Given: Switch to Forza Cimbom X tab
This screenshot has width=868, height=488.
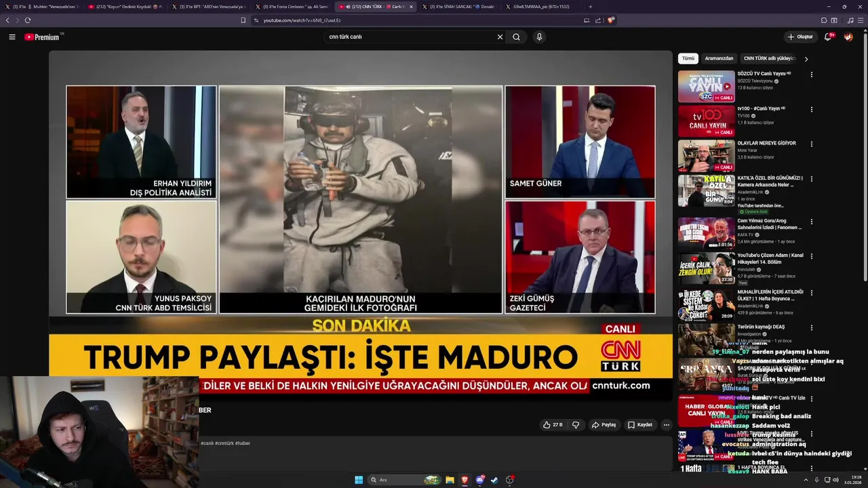Looking at the screenshot, I should pyautogui.click(x=292, y=6).
